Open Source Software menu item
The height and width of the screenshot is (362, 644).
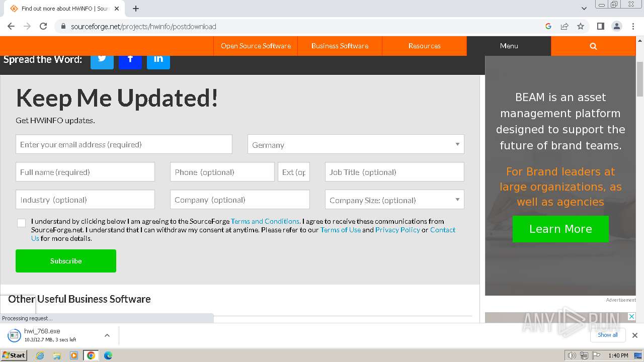click(x=256, y=46)
